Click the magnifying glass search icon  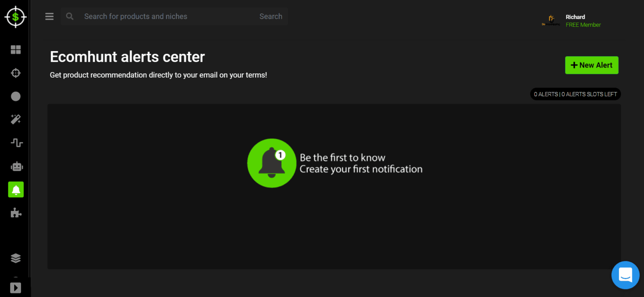click(70, 16)
